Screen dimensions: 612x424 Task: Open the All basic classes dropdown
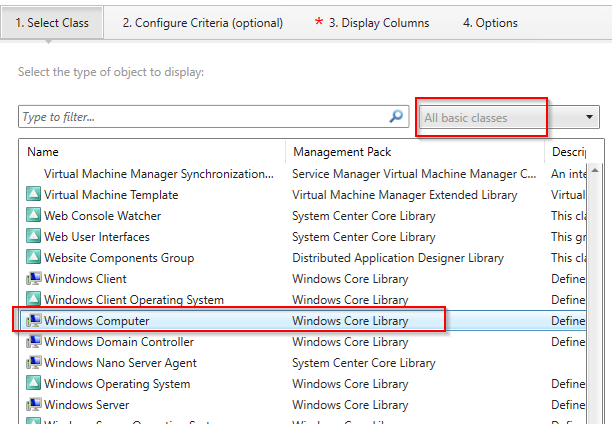509,117
